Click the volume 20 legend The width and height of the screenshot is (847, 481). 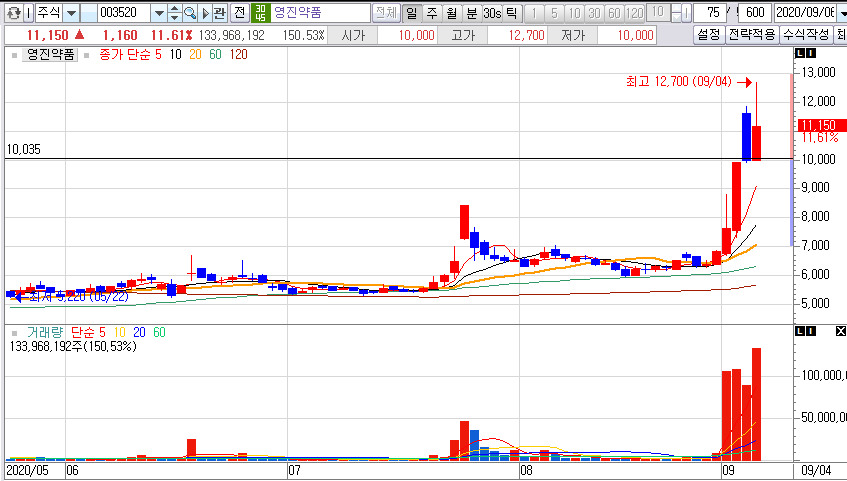139,332
